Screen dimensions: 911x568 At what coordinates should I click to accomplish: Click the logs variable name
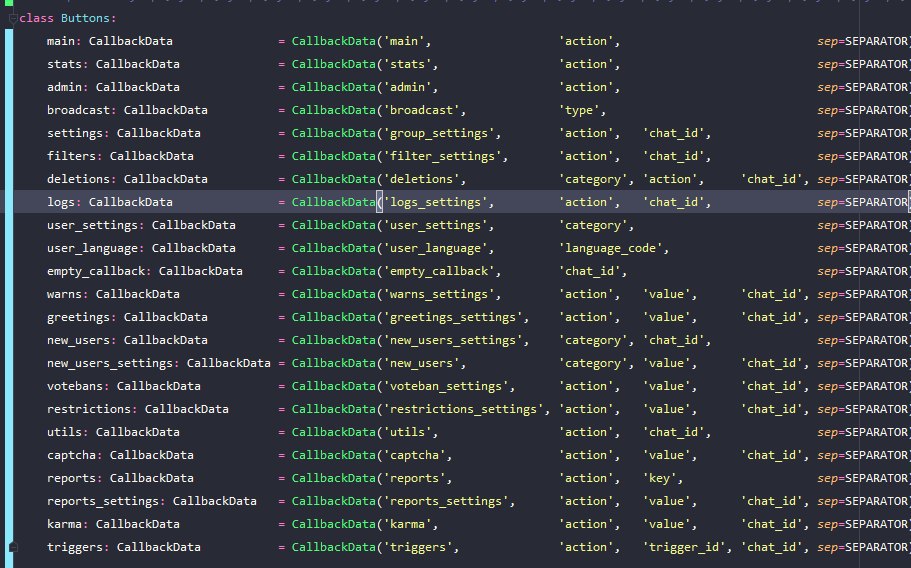click(x=60, y=202)
